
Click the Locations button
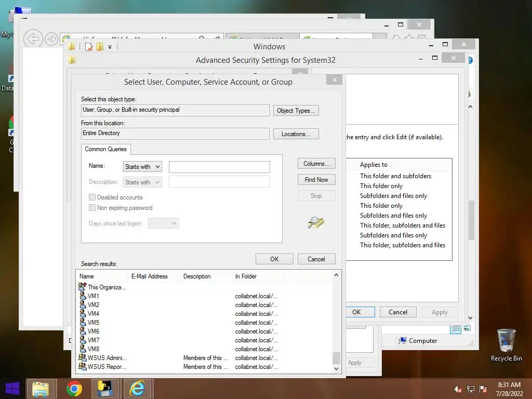pyautogui.click(x=296, y=134)
